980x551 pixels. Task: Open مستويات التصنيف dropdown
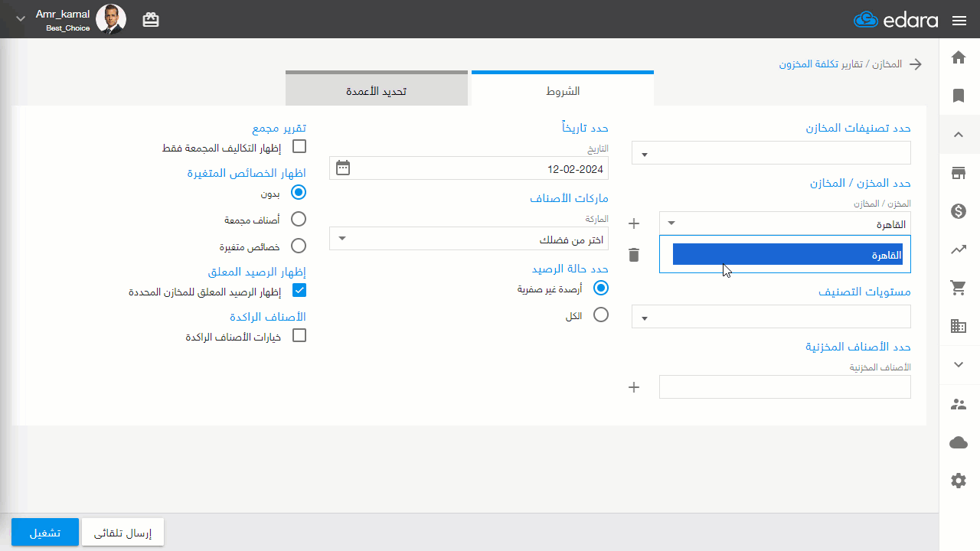[771, 316]
